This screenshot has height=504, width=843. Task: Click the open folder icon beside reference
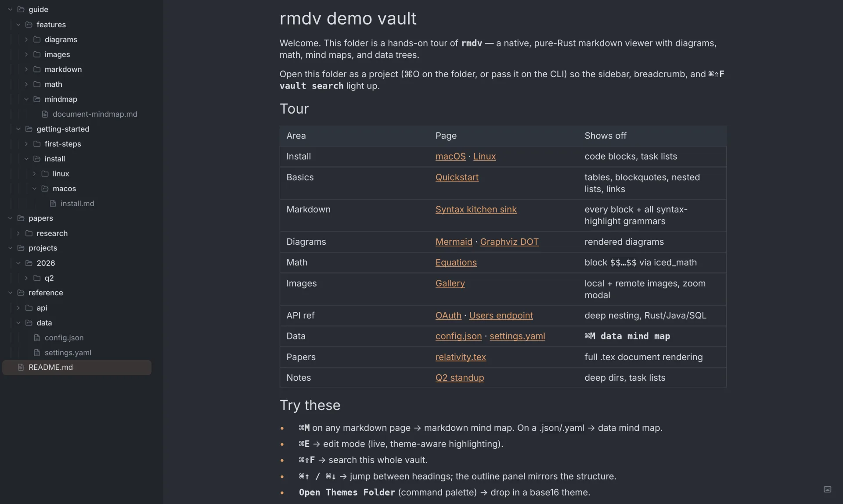21,293
